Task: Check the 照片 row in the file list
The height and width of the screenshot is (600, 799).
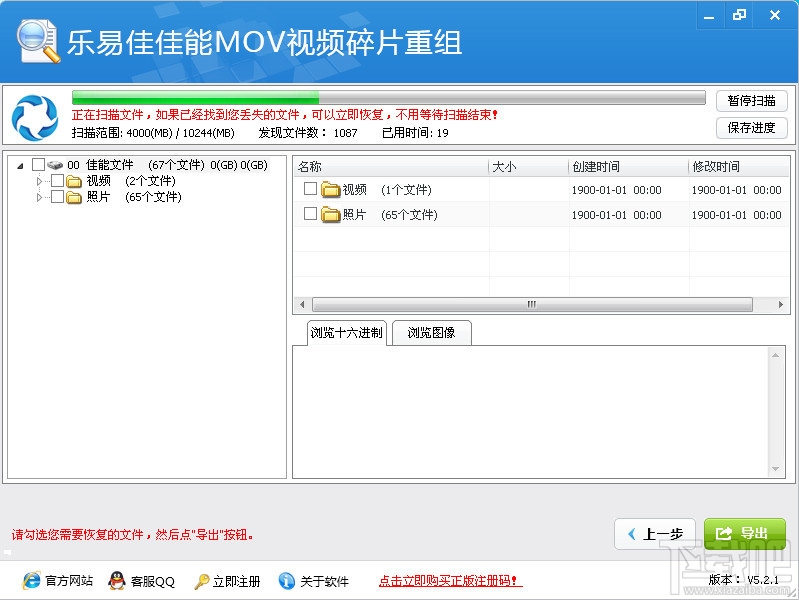Action: pyautogui.click(x=310, y=214)
